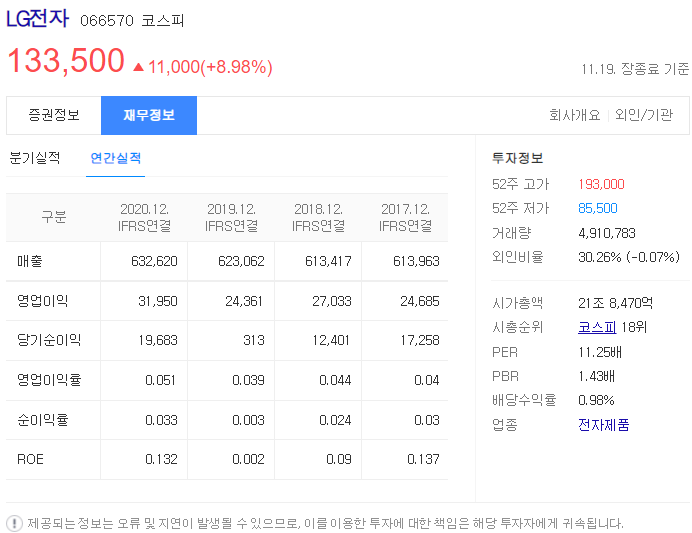Viewport: 692px width, 533px height.
Task: Click 52-week low value 85,500
Action: pyautogui.click(x=598, y=208)
